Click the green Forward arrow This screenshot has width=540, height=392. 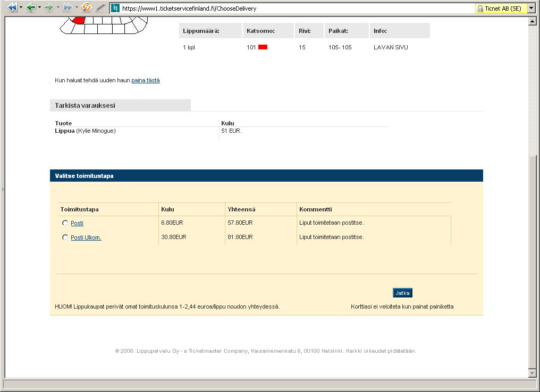coord(48,7)
